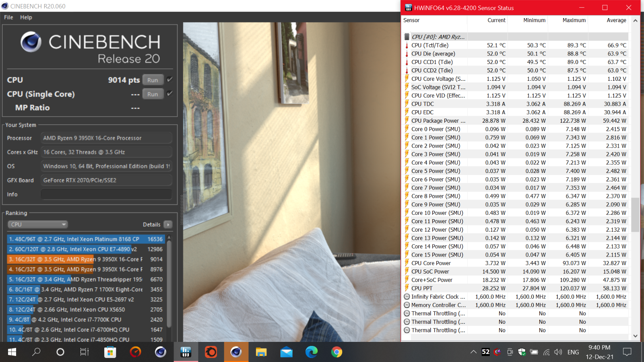Switch to active Cinebench taskbar icon
The image size is (644, 362).
click(236, 352)
